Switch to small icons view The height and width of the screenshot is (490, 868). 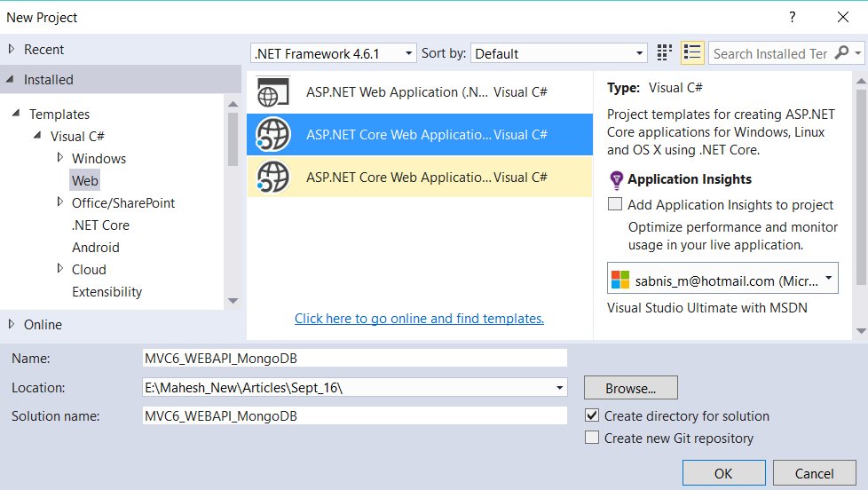coord(664,53)
